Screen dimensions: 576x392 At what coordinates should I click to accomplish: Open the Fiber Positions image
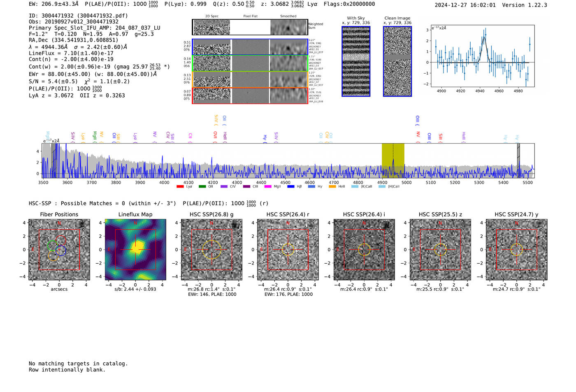point(59,250)
